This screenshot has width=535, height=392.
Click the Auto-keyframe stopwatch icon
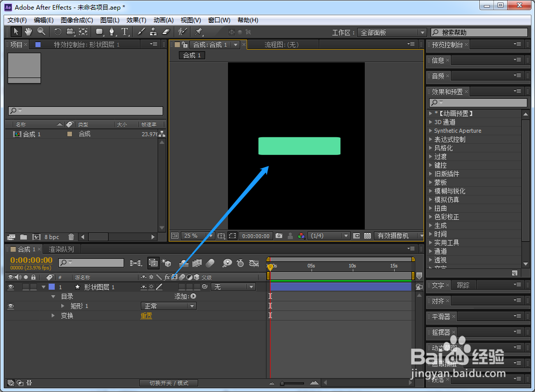click(240, 263)
